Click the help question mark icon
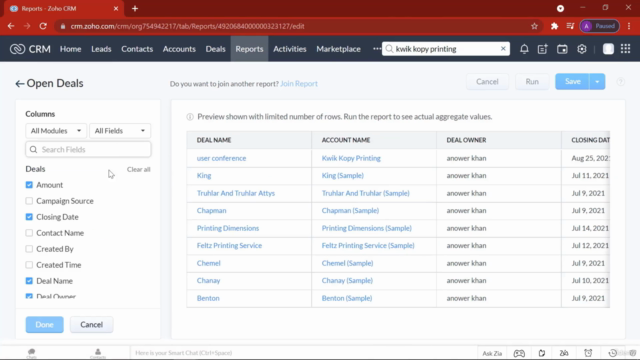 [620, 82]
